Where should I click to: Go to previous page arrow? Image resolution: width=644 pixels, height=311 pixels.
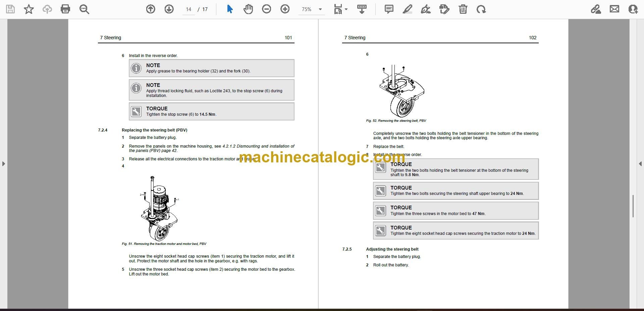[151, 9]
